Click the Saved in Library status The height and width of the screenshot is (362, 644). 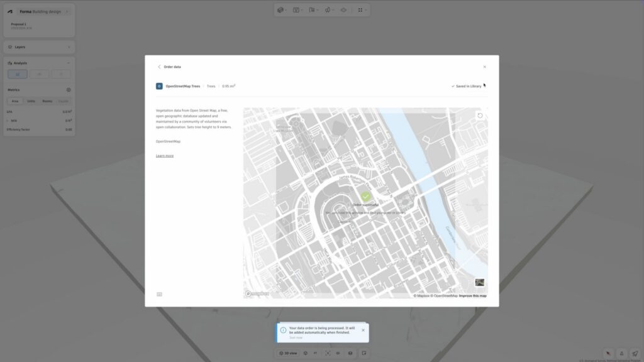pyautogui.click(x=466, y=86)
